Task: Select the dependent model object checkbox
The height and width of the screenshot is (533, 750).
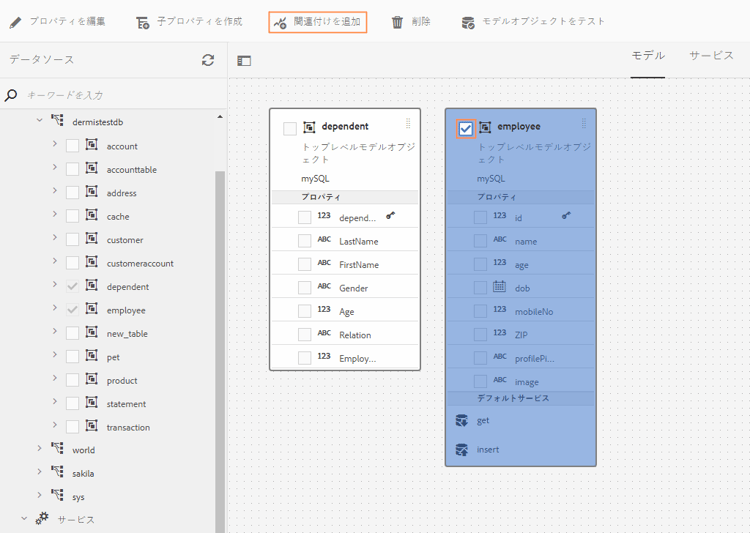Action: [x=290, y=129]
